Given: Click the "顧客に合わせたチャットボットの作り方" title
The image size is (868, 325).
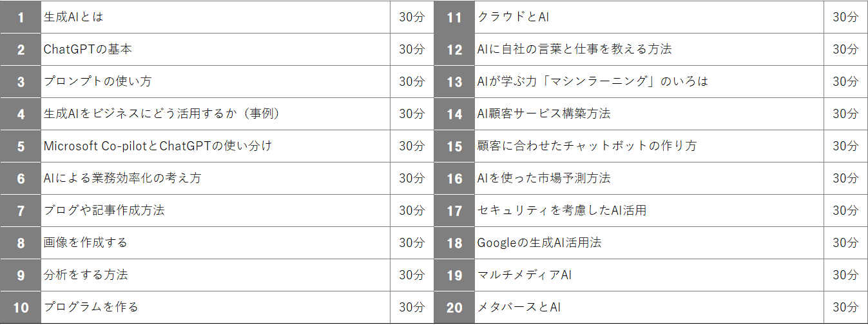Looking at the screenshot, I should tap(586, 146).
